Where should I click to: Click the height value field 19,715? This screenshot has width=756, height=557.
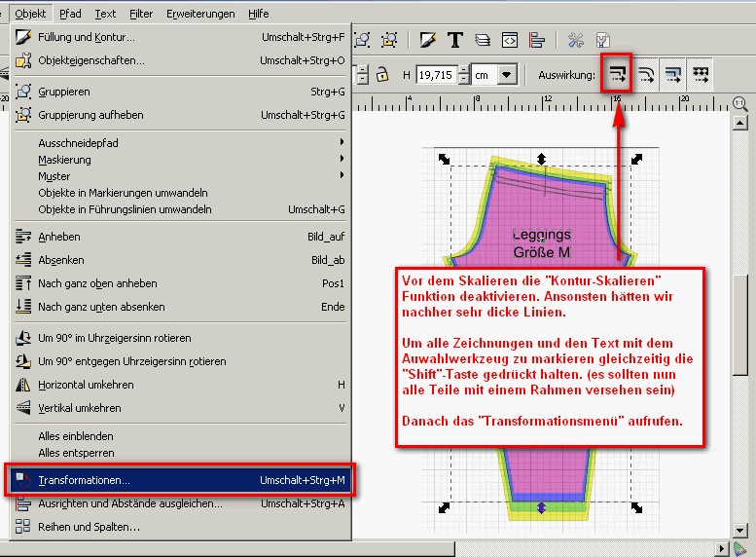pos(441,75)
